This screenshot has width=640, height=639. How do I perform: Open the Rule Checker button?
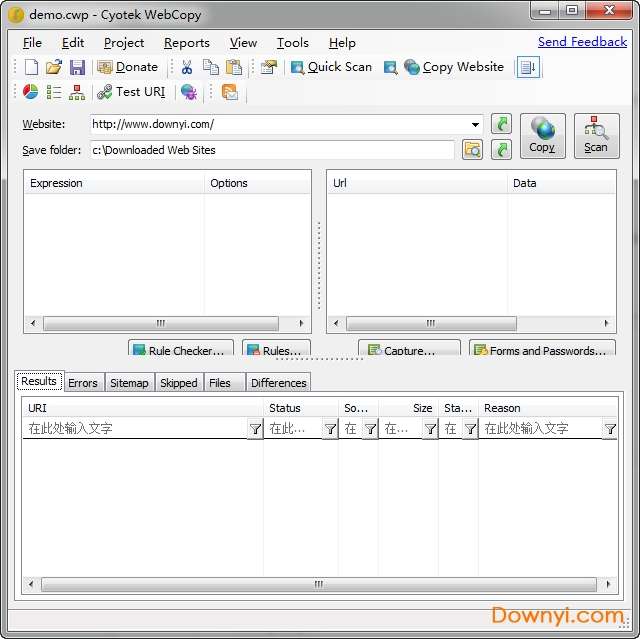point(181,348)
